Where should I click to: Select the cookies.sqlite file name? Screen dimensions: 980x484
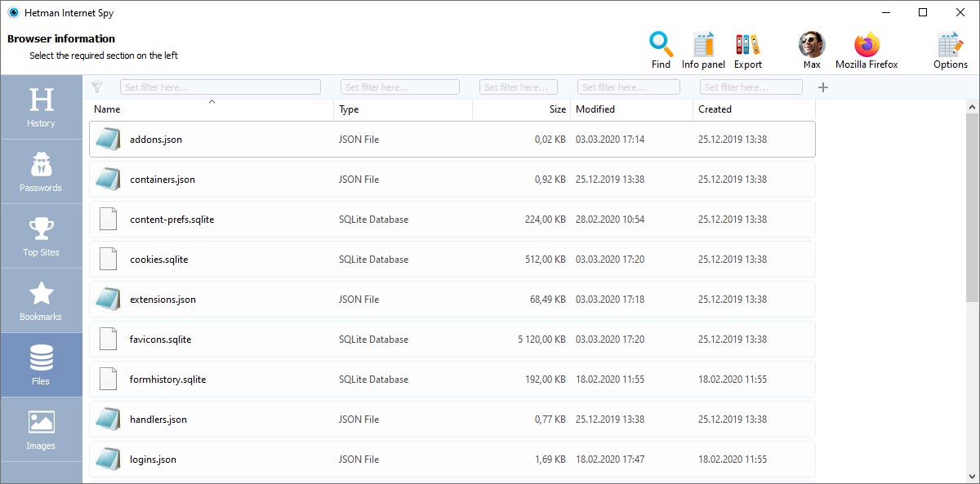pyautogui.click(x=159, y=260)
